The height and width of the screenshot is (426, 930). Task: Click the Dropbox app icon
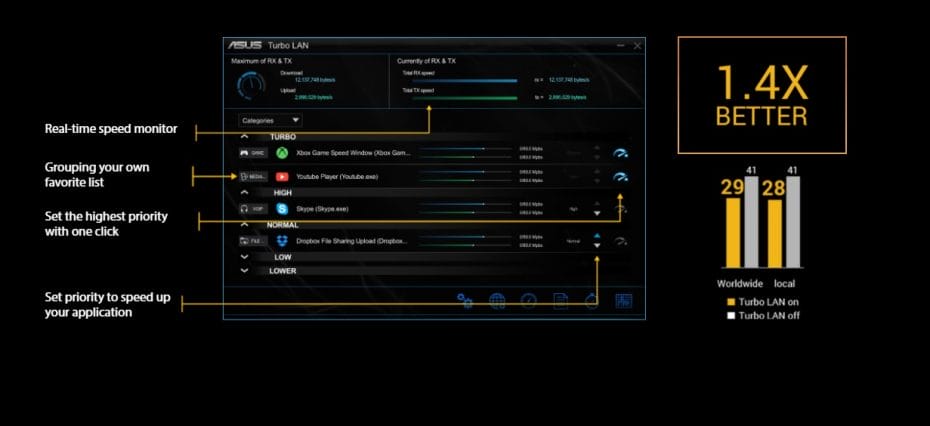pos(283,241)
